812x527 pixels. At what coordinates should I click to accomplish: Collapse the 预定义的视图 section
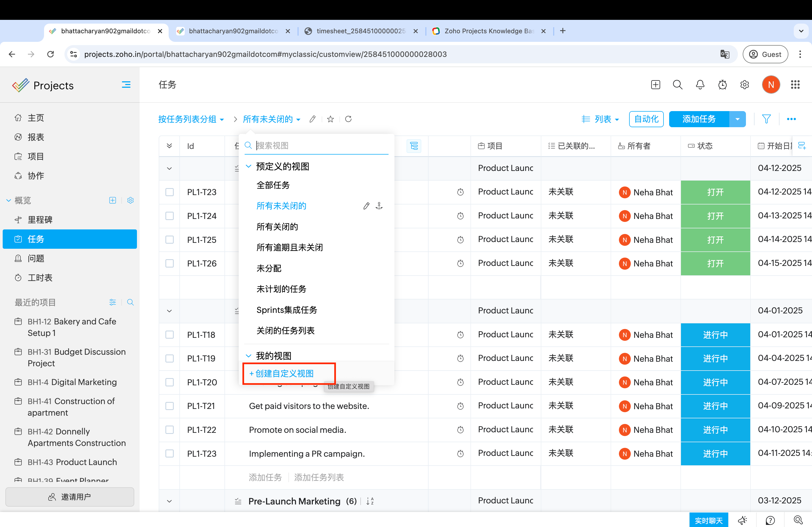tap(248, 166)
